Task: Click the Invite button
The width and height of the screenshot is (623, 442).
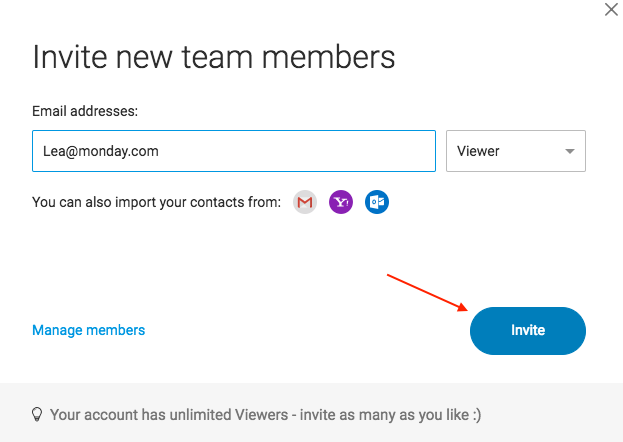Action: [528, 331]
